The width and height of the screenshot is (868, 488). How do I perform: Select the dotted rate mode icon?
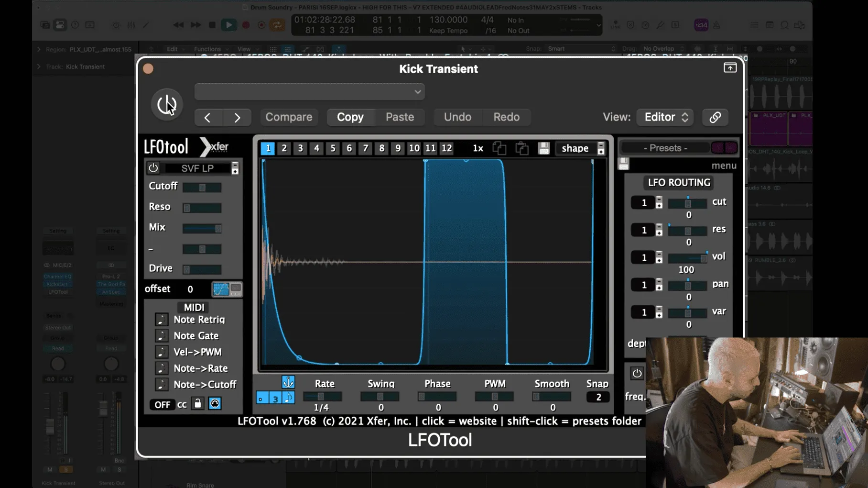click(x=262, y=398)
